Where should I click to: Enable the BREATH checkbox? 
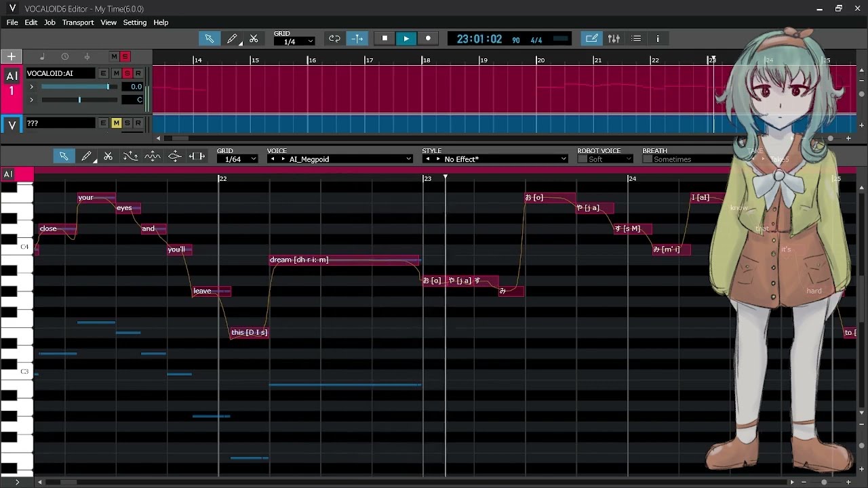click(647, 159)
